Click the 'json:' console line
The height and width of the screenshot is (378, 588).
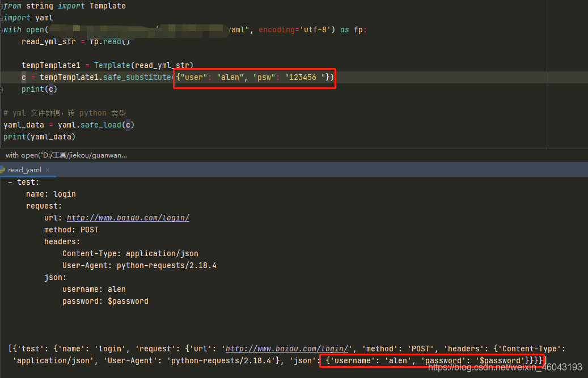pos(55,278)
